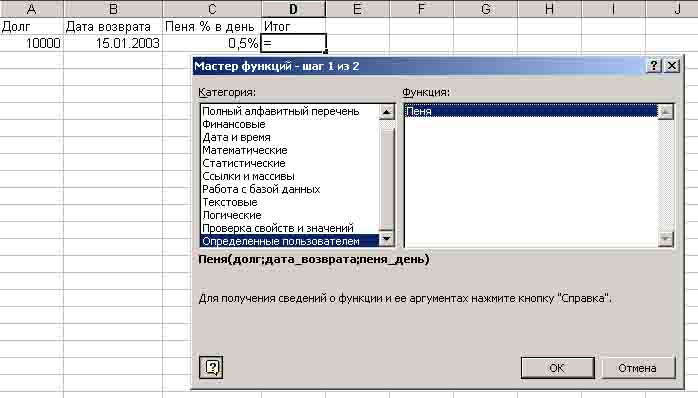Click the cell showing 0,5%
The height and width of the screenshot is (398, 698).
pos(212,43)
